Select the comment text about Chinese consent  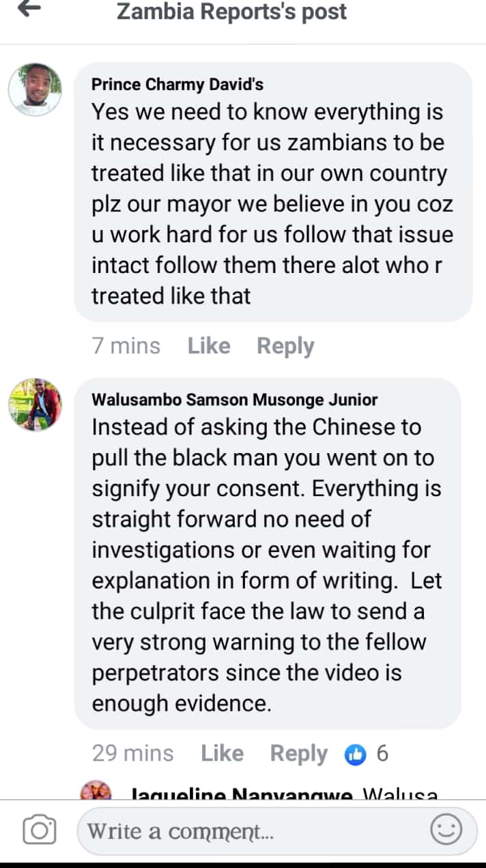pyautogui.click(x=268, y=565)
